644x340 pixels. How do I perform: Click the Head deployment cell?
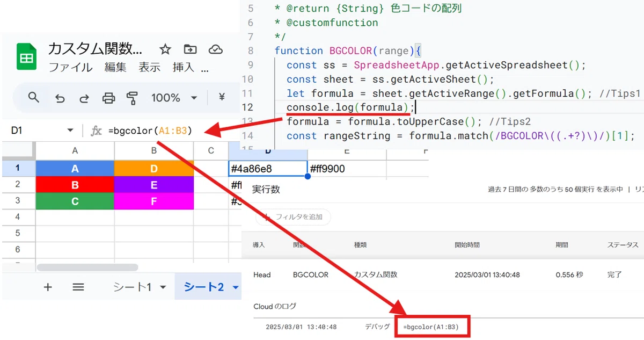point(262,274)
